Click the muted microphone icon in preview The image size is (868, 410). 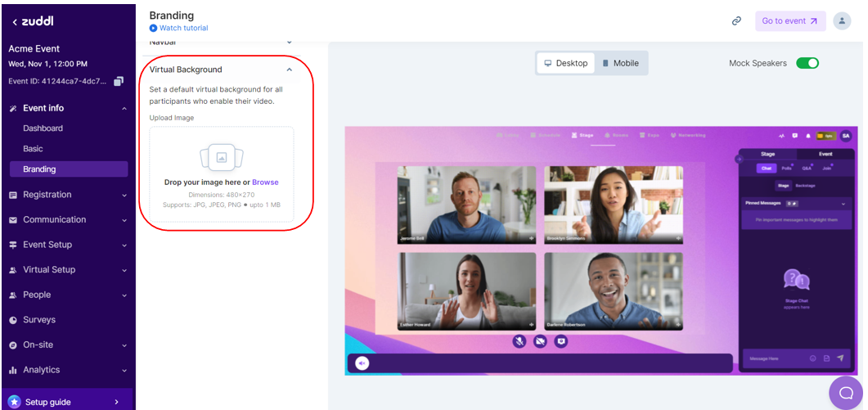[519, 341]
